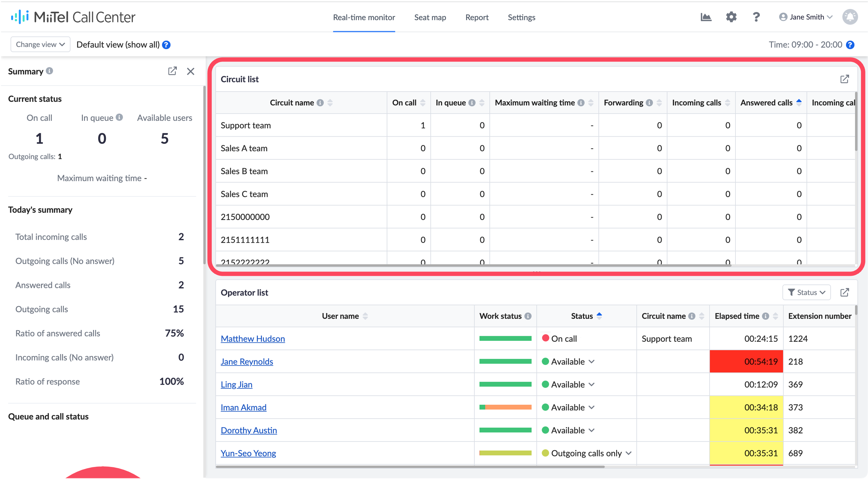
Task: Click the Summary info icon
Action: (x=49, y=71)
